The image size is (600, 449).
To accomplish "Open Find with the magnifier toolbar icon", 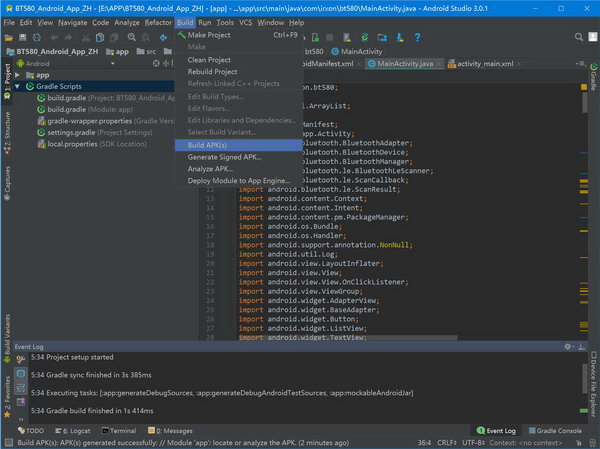I will pos(132,37).
